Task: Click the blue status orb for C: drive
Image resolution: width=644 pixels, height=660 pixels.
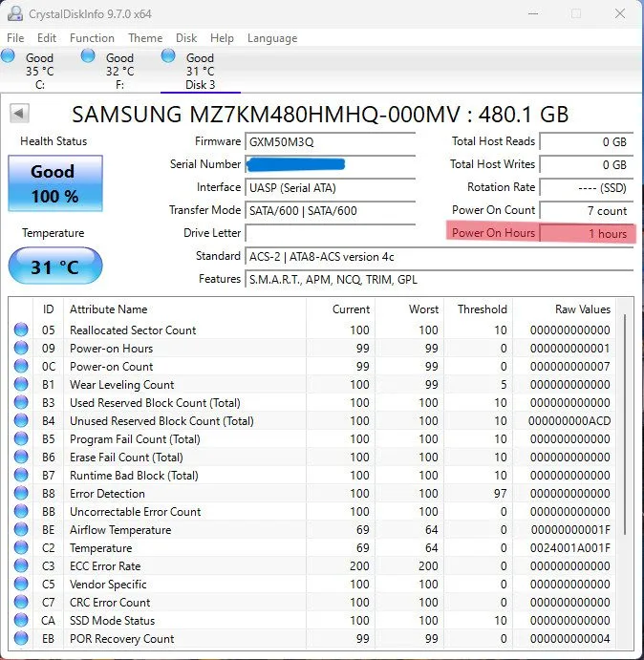Action: tap(8, 56)
